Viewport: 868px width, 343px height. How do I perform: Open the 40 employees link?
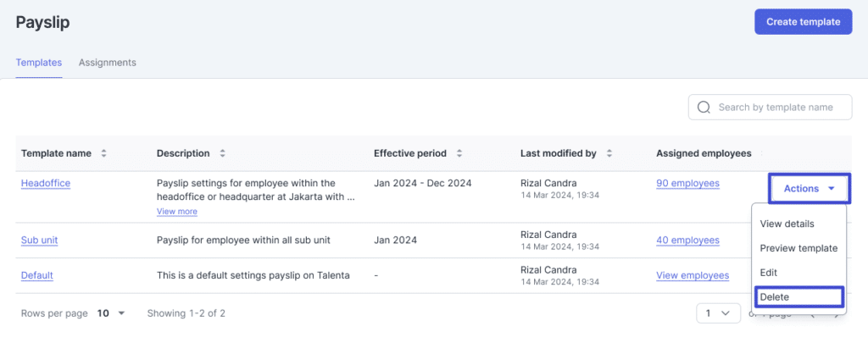(x=687, y=241)
